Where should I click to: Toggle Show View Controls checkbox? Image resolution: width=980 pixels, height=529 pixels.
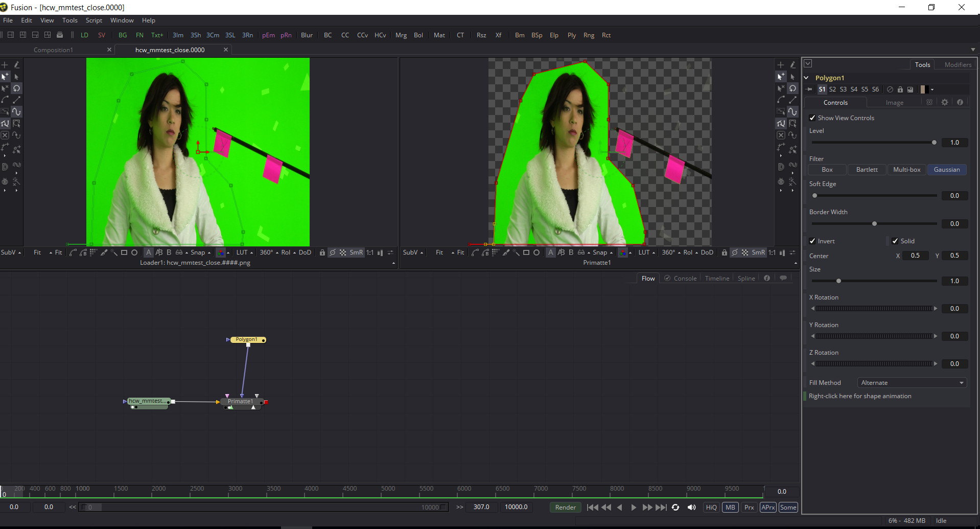812,118
